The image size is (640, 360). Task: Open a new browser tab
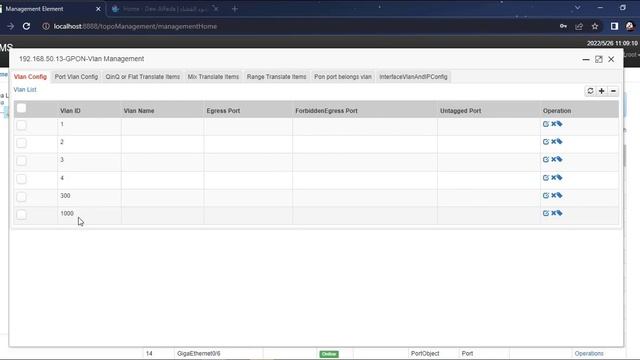coord(235,9)
